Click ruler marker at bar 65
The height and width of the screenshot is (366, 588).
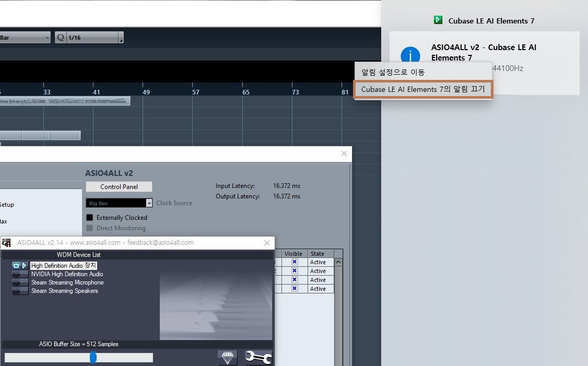[245, 92]
